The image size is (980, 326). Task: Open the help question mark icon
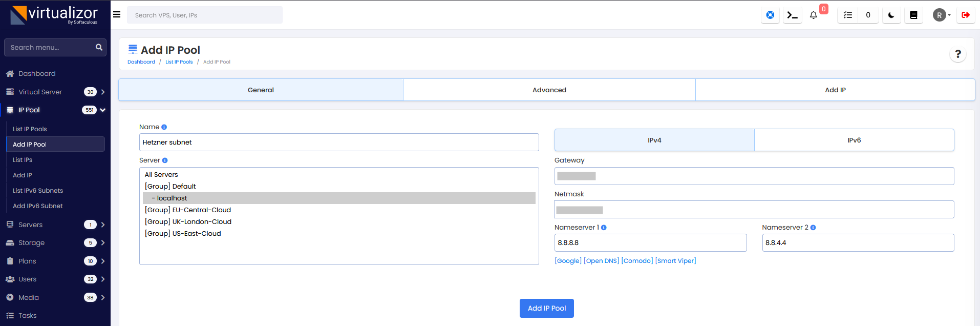click(x=957, y=54)
